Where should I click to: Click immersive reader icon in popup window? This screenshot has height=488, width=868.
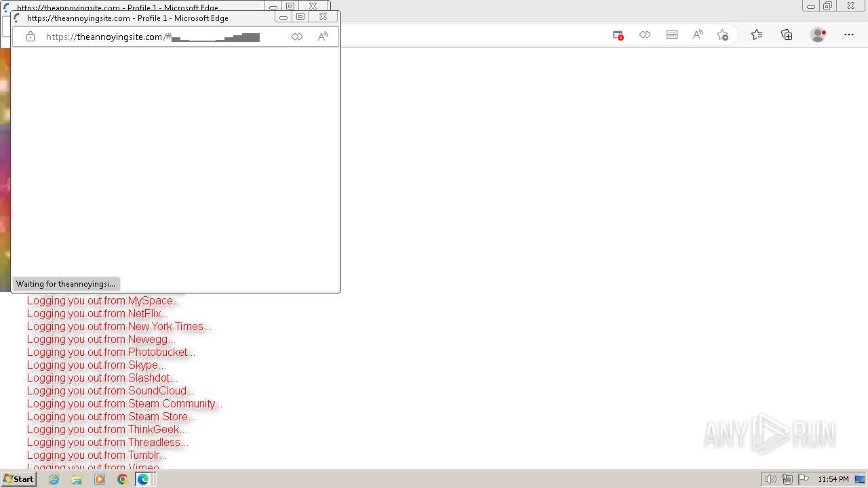(297, 37)
